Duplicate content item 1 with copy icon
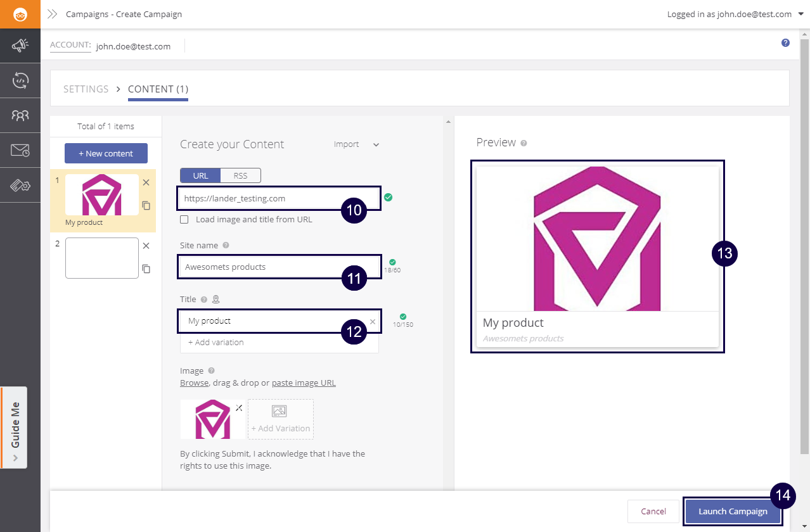The image size is (810, 532). 146,205
